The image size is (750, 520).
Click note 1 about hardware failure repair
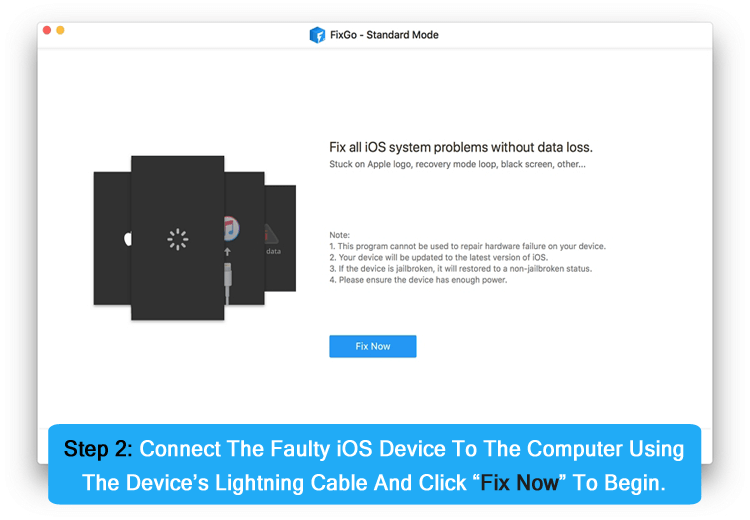tap(467, 246)
